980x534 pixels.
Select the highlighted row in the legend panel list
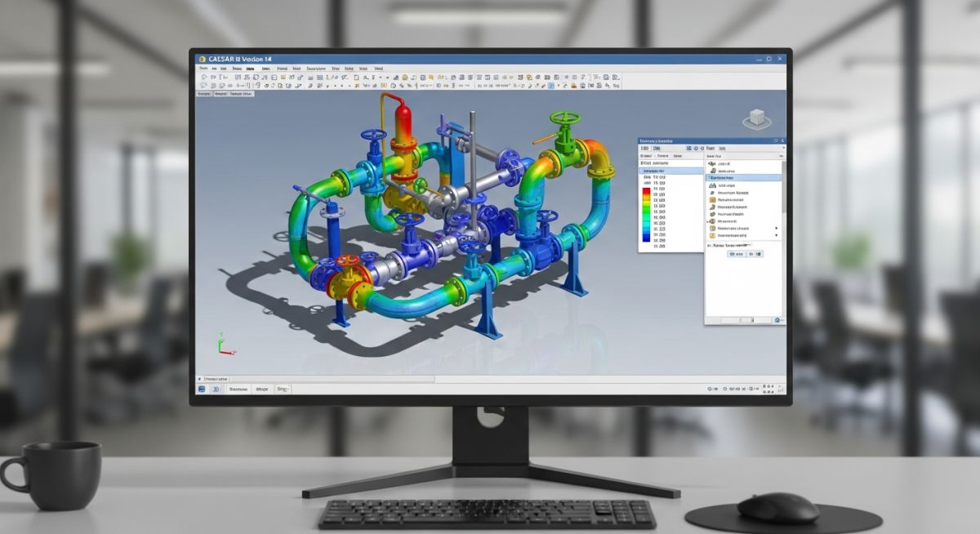click(x=670, y=171)
